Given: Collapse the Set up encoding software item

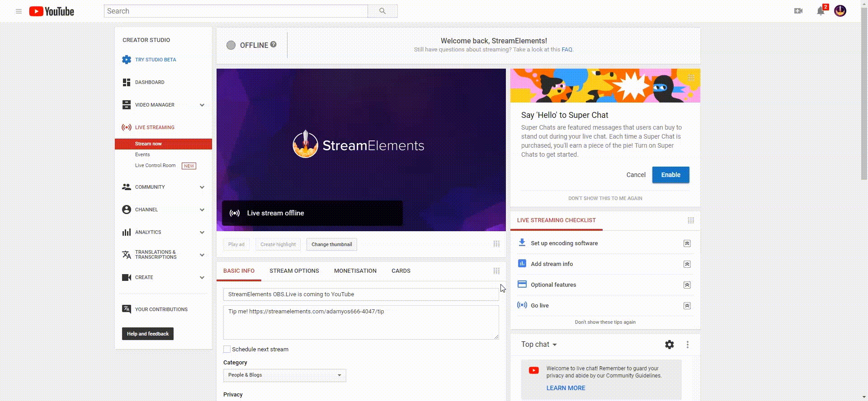Looking at the screenshot, I should [x=687, y=243].
